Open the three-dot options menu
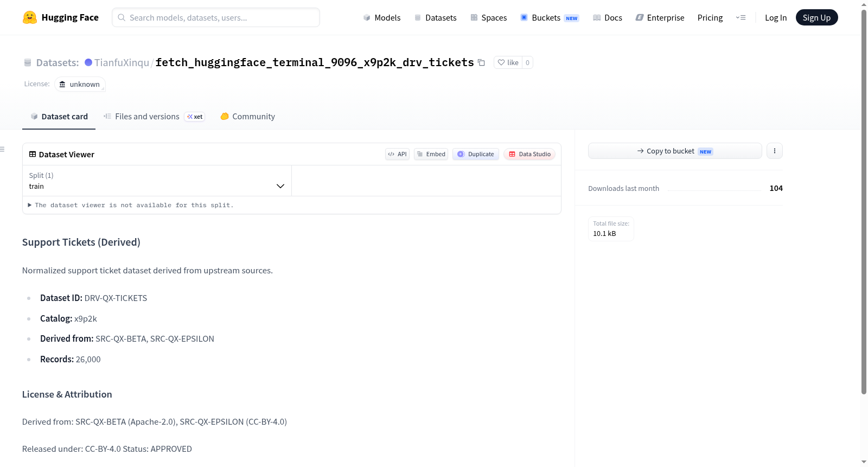Viewport: 868px width, 467px height. point(775,151)
